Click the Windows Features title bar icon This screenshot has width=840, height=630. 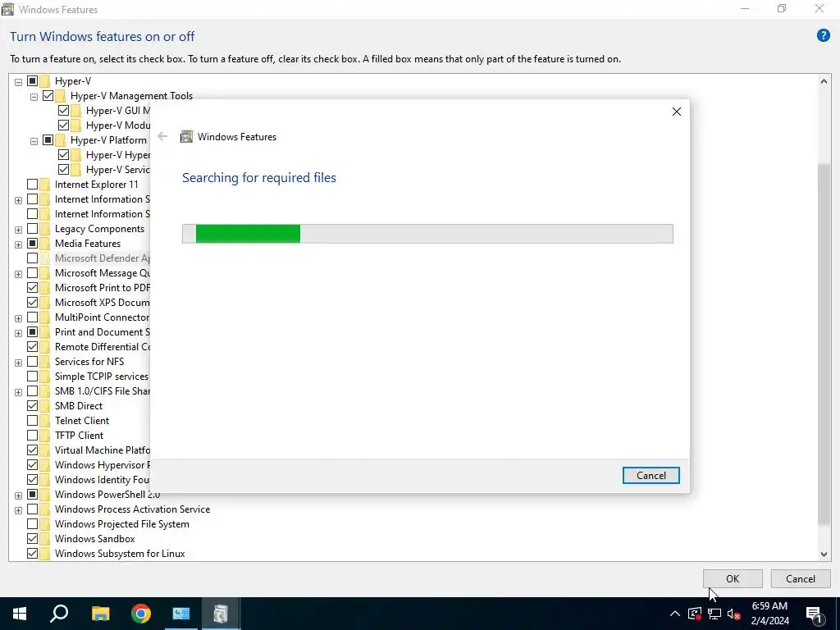pyautogui.click(x=7, y=9)
